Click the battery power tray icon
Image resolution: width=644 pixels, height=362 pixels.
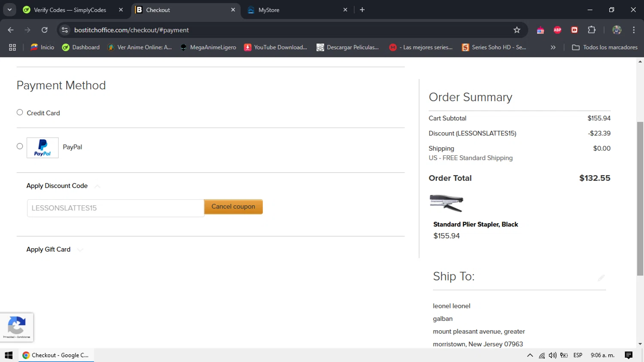coord(564,355)
